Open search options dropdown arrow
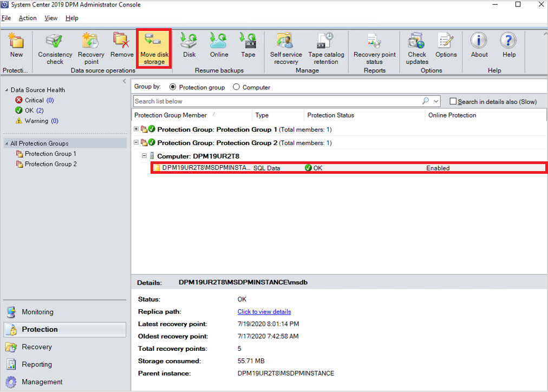The image size is (548, 392). pyautogui.click(x=436, y=101)
